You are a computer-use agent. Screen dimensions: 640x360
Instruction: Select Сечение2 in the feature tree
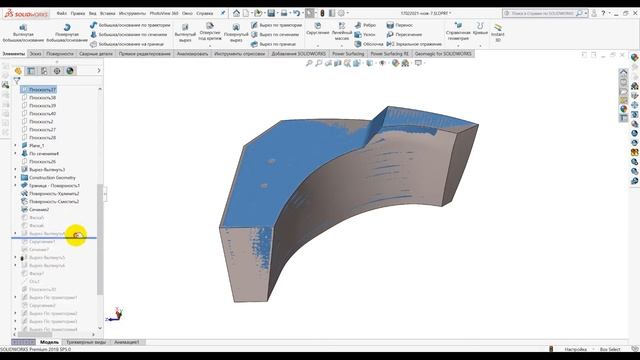35,209
